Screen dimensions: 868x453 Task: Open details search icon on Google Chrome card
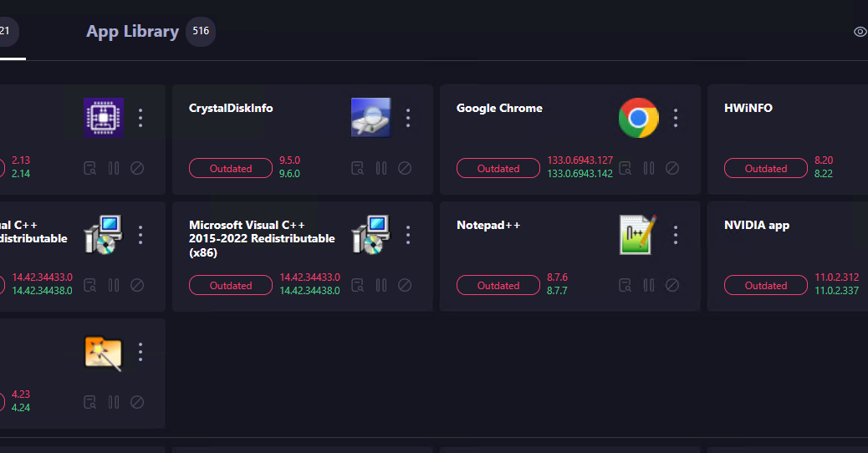pyautogui.click(x=625, y=168)
